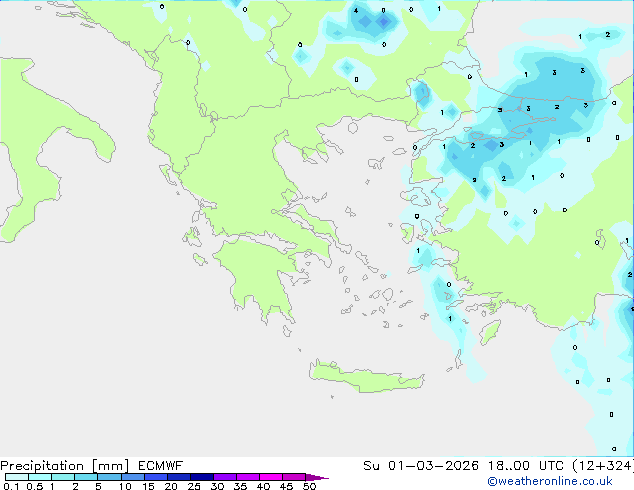634x490 pixels.
Task: Select the ECMWF model label
Action: 160,466
